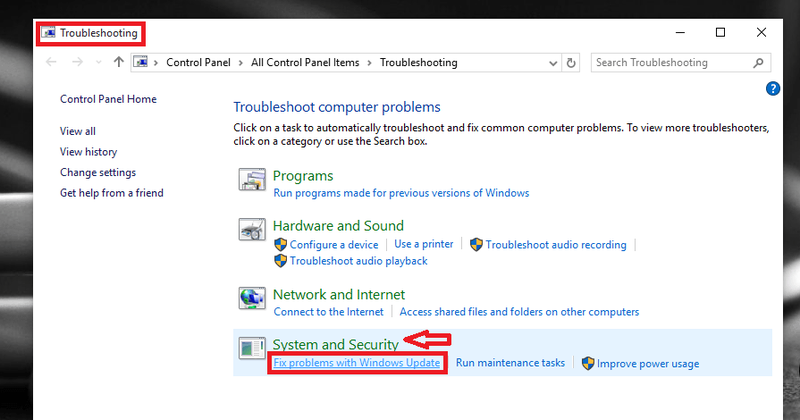Viewport: 800px width, 420px height.
Task: Click the search magnifier icon
Action: click(x=759, y=63)
